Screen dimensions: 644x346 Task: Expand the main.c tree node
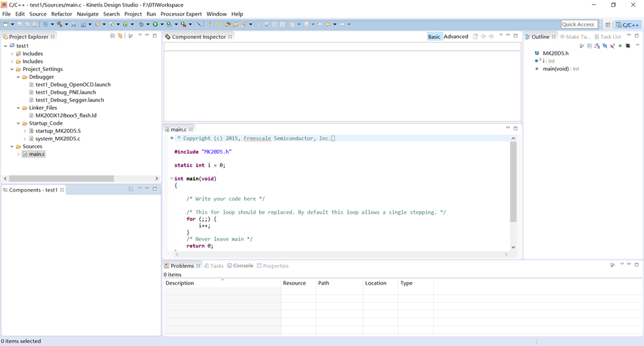(19, 154)
